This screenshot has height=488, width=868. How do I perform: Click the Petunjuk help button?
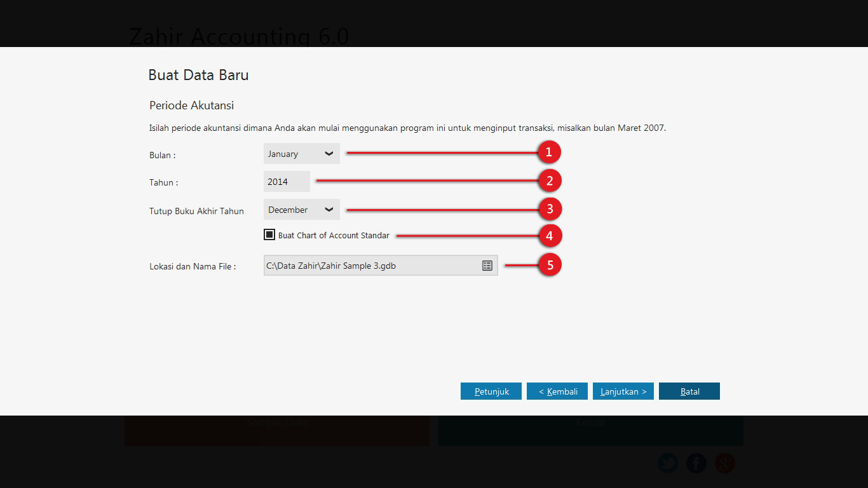click(491, 391)
